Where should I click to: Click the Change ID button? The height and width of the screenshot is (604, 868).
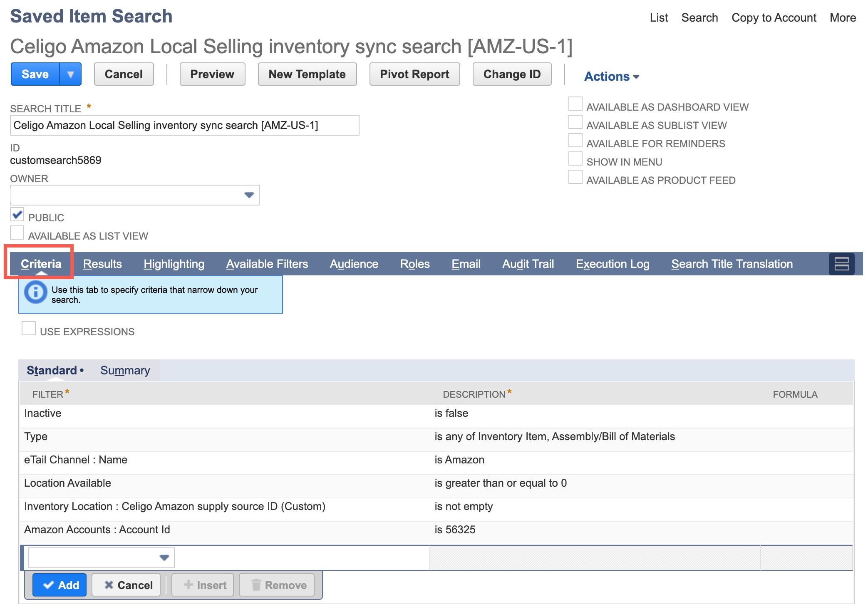(512, 74)
